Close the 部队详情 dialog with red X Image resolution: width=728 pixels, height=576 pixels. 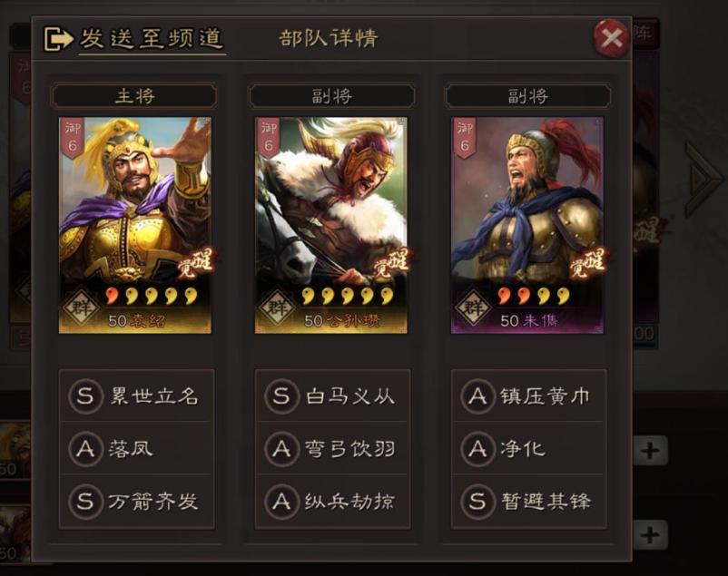point(612,38)
